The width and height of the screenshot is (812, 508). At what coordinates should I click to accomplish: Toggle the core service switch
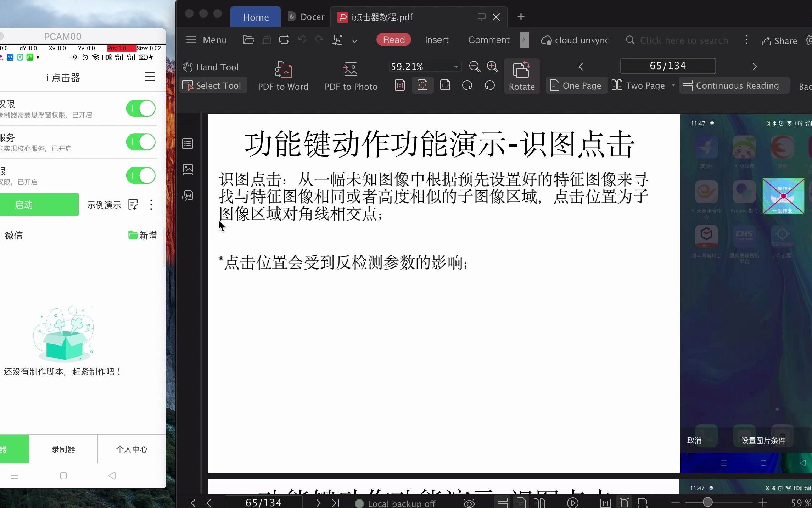141,142
